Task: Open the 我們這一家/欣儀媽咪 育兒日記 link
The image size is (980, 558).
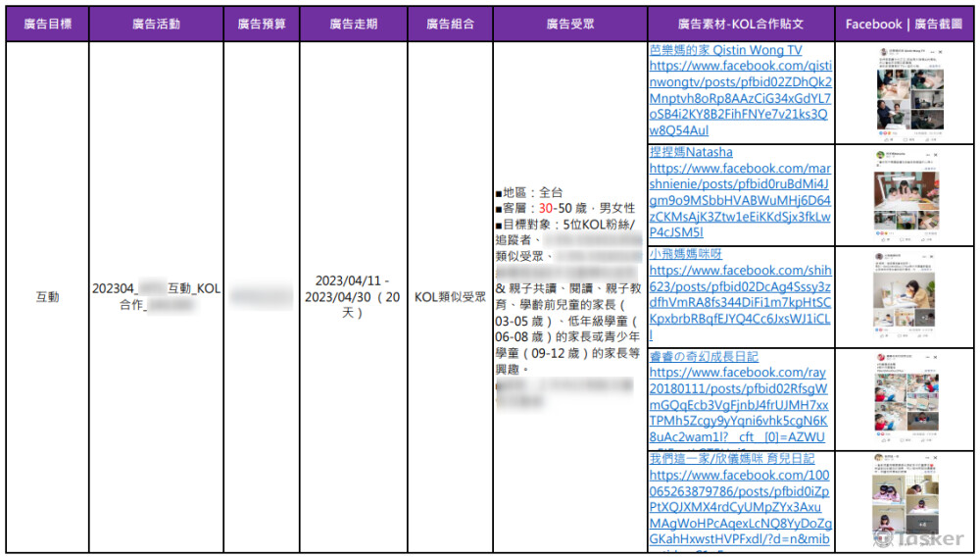Action: pos(731,458)
